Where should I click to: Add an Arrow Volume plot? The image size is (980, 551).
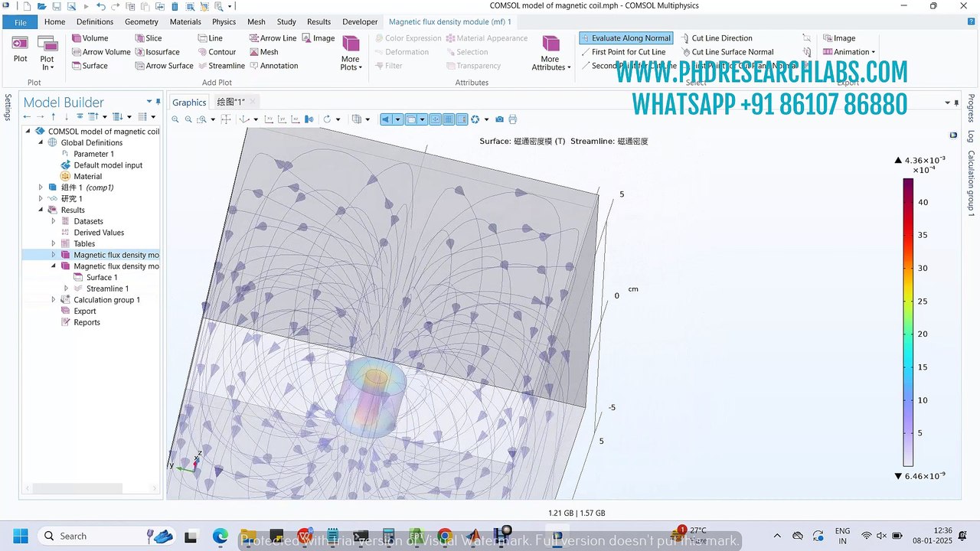(101, 52)
